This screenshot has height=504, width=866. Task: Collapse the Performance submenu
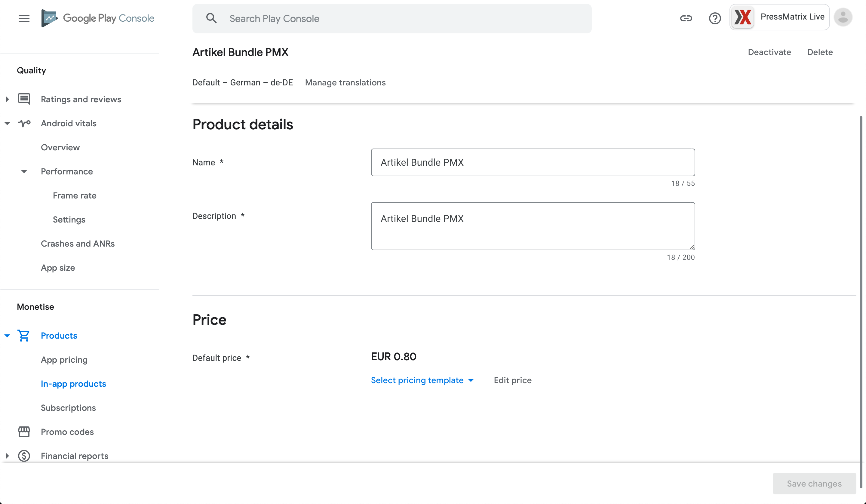[x=24, y=171]
